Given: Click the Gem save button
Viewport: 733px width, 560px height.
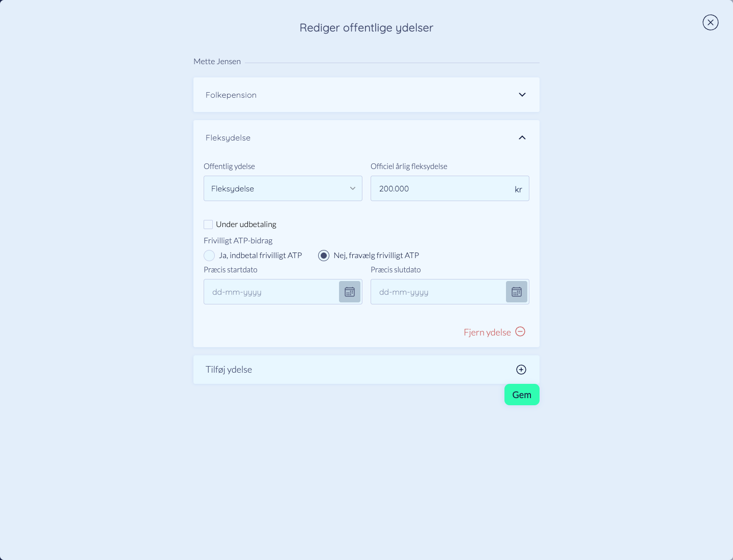Looking at the screenshot, I should 522,395.
